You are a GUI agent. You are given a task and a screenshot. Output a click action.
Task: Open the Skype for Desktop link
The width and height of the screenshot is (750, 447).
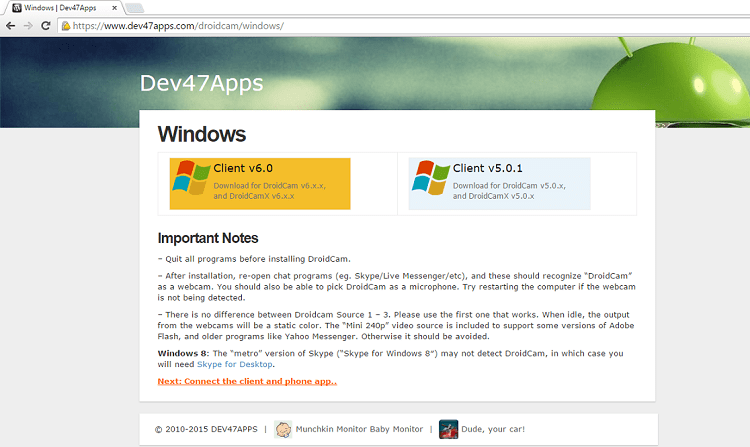tap(235, 364)
